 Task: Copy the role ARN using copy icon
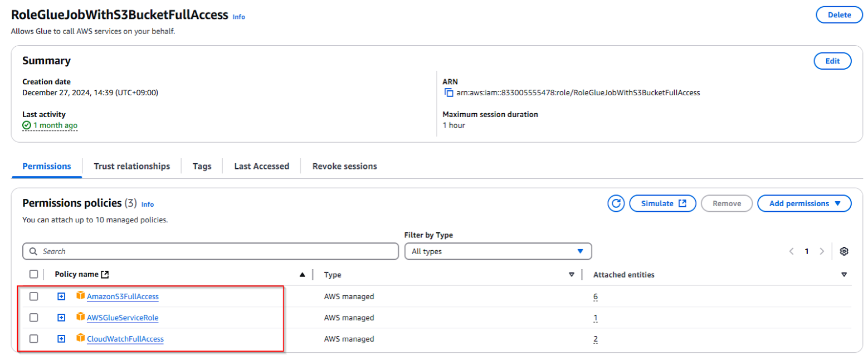tap(448, 93)
